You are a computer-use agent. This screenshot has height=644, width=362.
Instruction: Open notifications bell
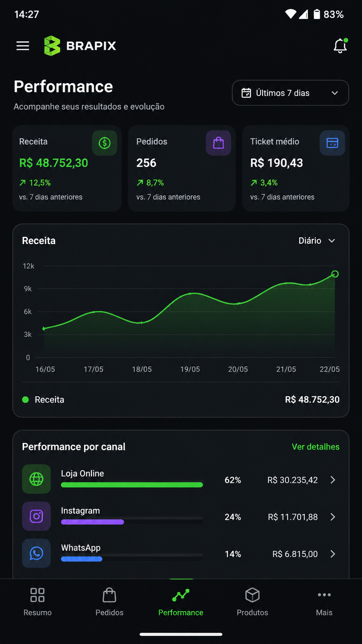click(x=340, y=46)
